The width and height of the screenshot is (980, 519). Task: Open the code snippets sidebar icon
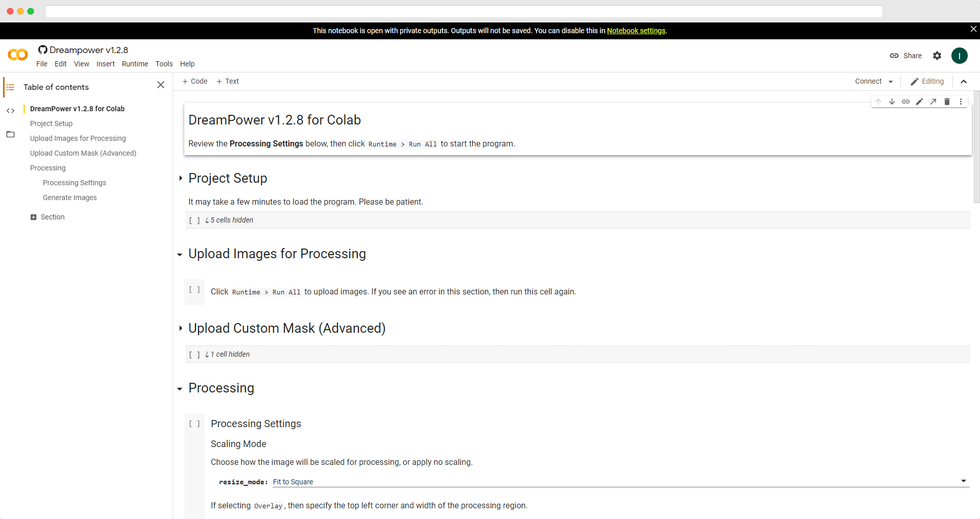pos(10,111)
